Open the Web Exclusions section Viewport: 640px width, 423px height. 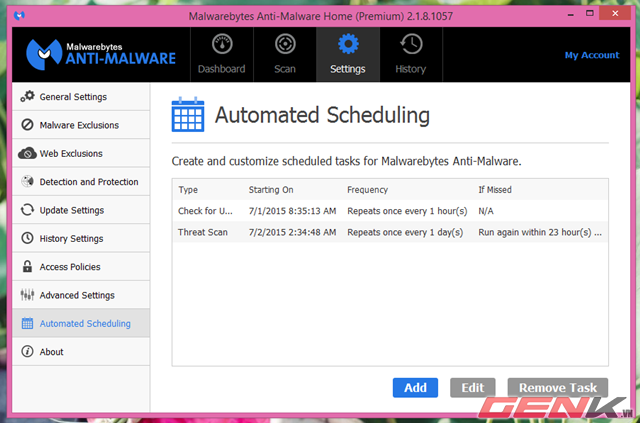81,154
